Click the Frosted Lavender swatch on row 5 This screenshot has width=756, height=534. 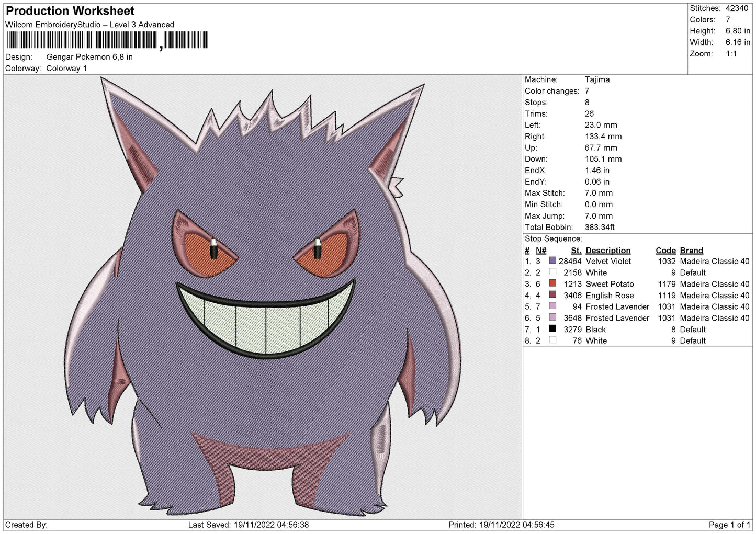(x=552, y=306)
